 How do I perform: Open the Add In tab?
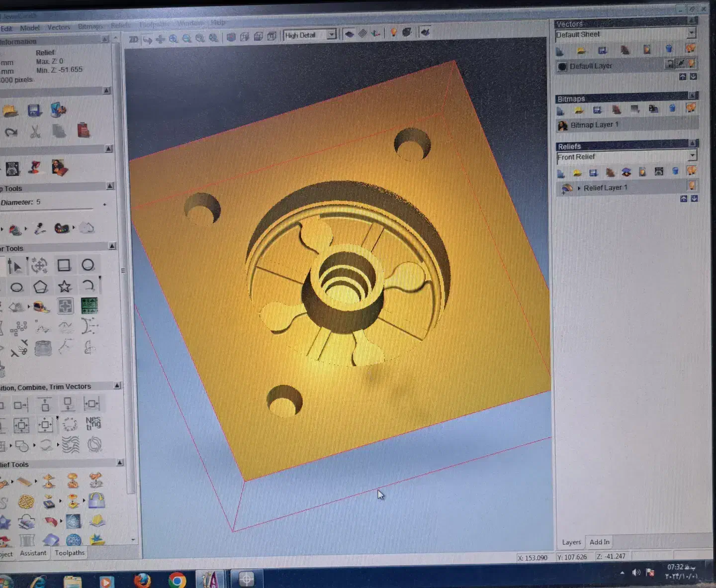599,542
